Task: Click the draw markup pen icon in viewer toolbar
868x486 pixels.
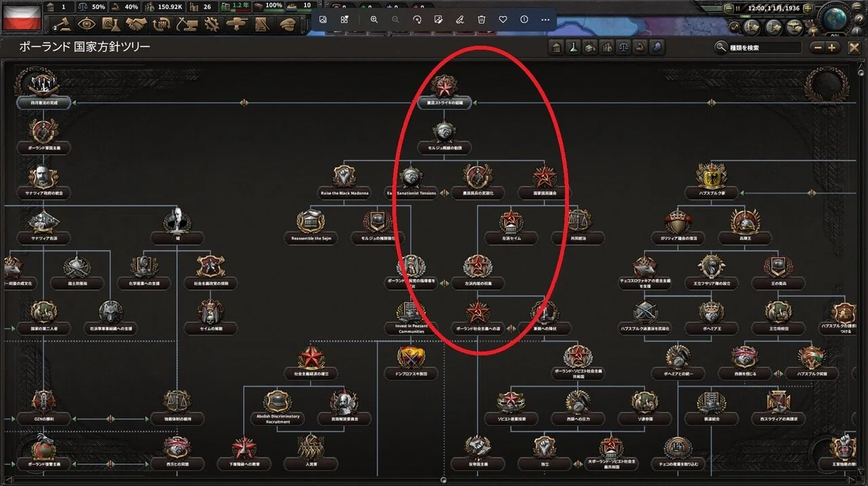Action: [460, 20]
